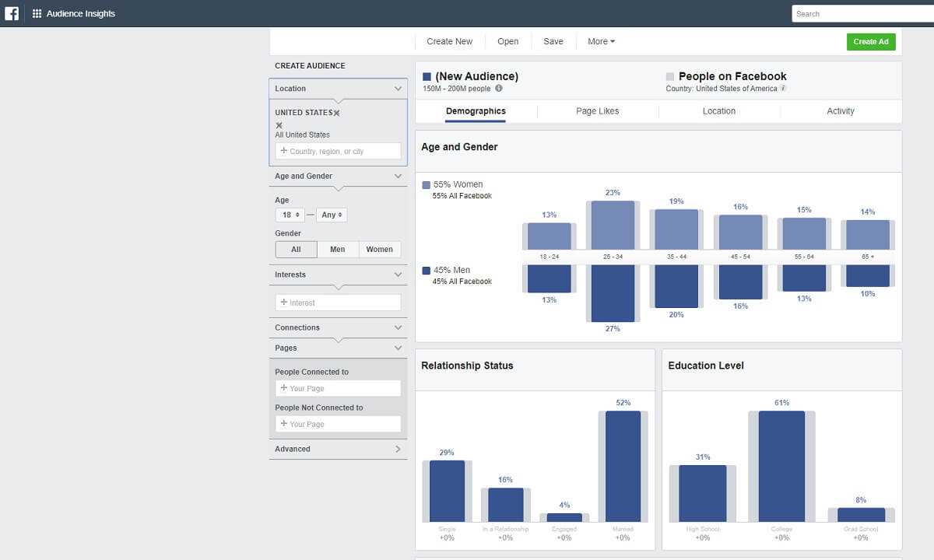Click the Interest input field
This screenshot has width=934, height=560.
(339, 303)
